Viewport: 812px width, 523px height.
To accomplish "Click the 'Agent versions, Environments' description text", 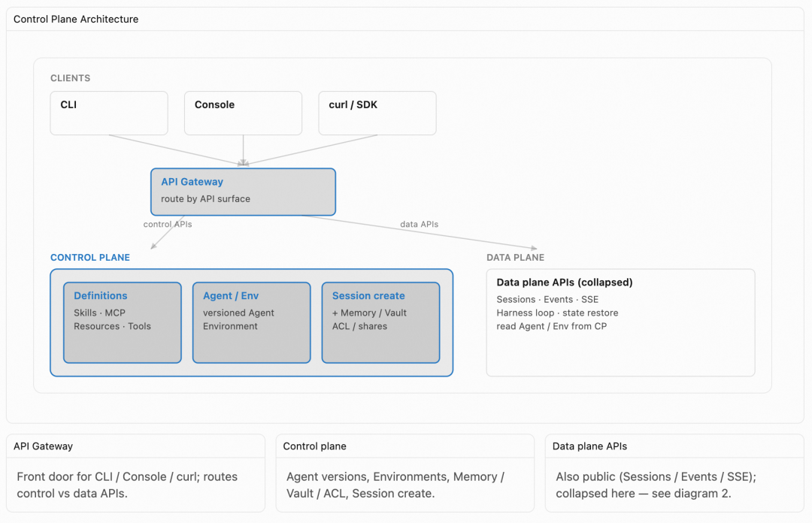I will click(x=395, y=485).
